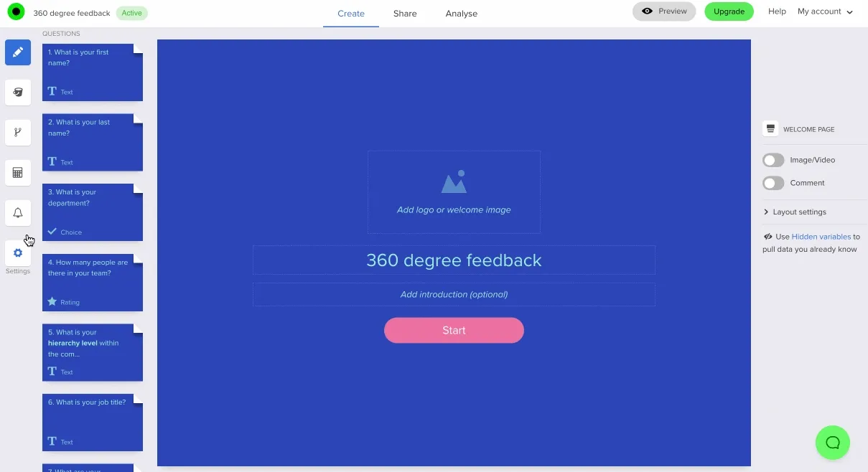Click the eye icon in Preview
This screenshot has width=868, height=472.
[x=648, y=11]
